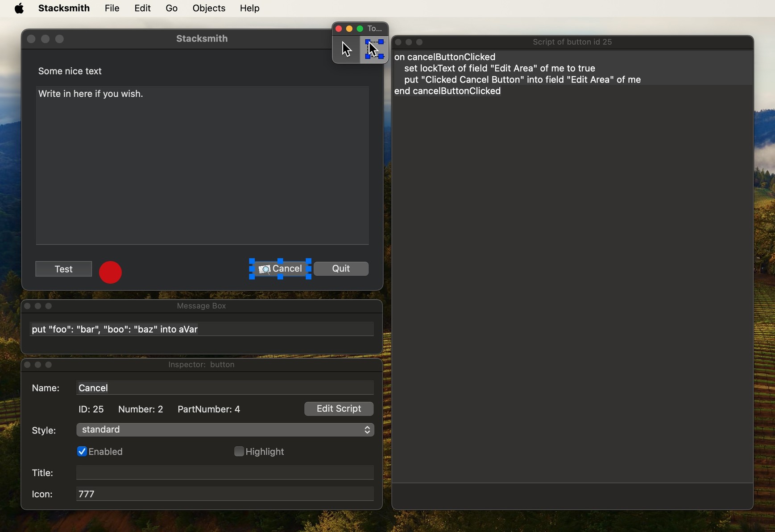Open the Stacksmith application menu
This screenshot has height=532, width=775.
coord(64,8)
